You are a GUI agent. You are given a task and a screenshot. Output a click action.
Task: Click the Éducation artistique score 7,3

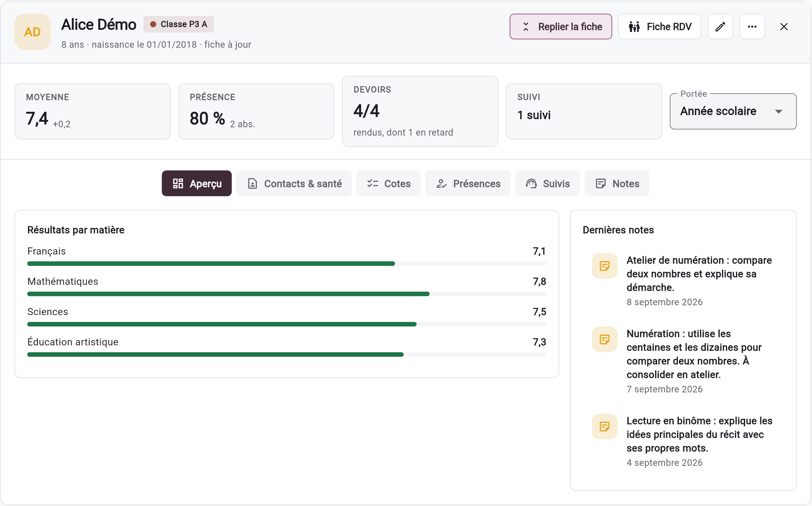[539, 342]
